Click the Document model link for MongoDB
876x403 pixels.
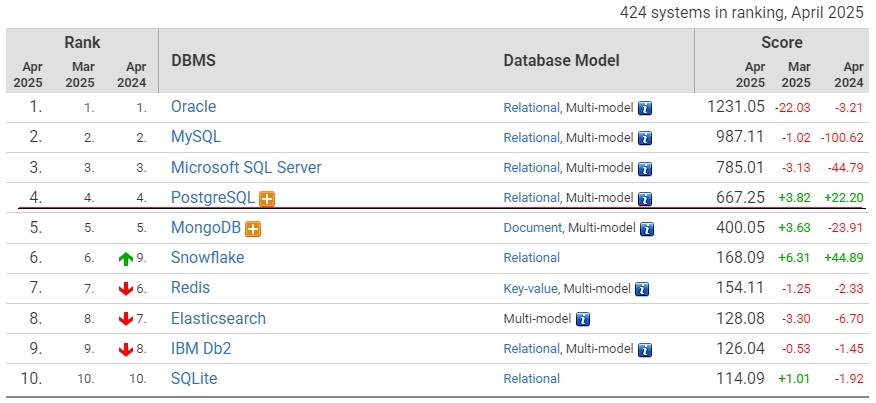point(533,228)
